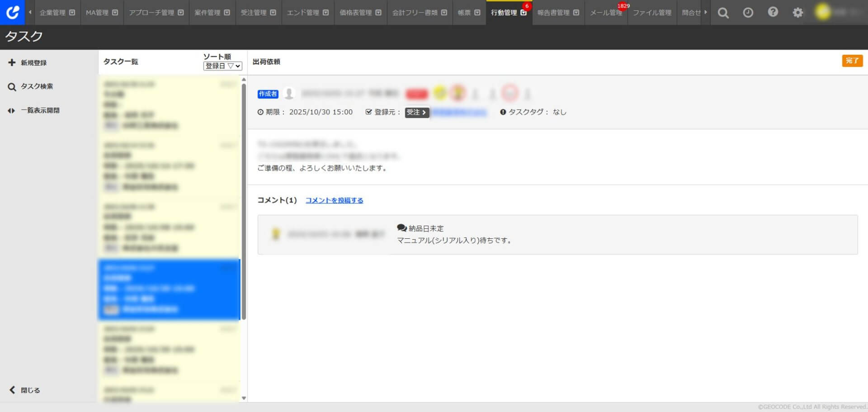Screen dimensions: 868x412
Task: Click the info icon next to タスクタグ
Action: (x=503, y=112)
